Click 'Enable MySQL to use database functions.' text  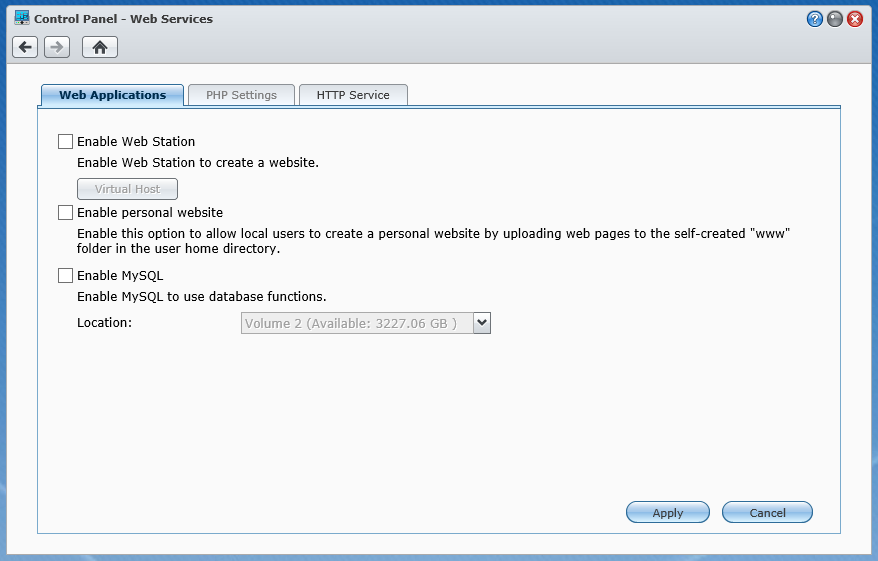tap(202, 297)
